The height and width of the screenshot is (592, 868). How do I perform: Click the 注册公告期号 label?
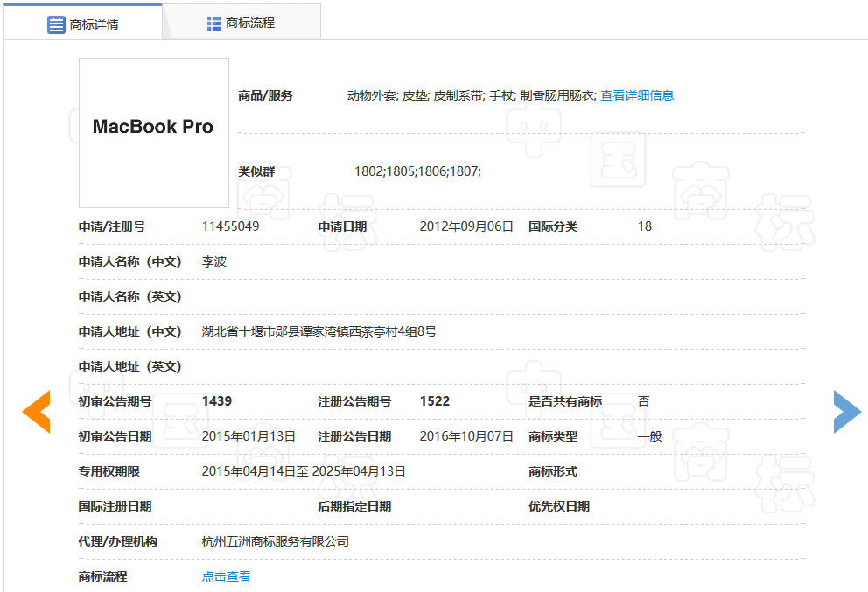tap(354, 401)
